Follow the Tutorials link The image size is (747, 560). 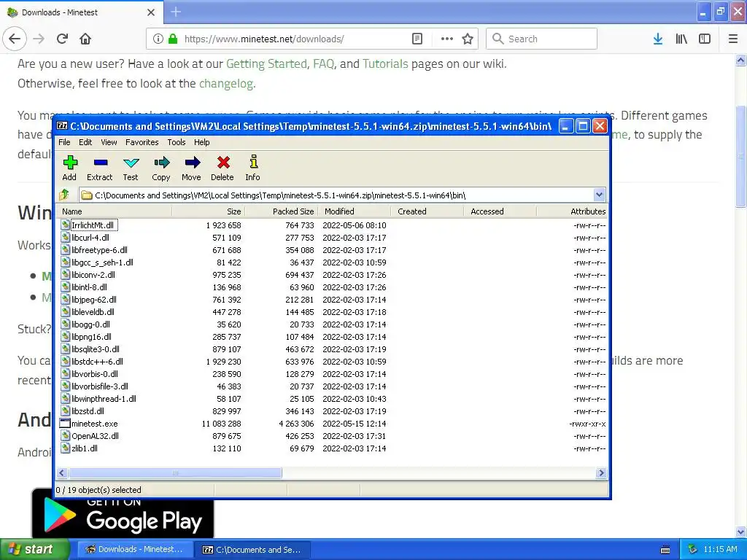point(385,64)
